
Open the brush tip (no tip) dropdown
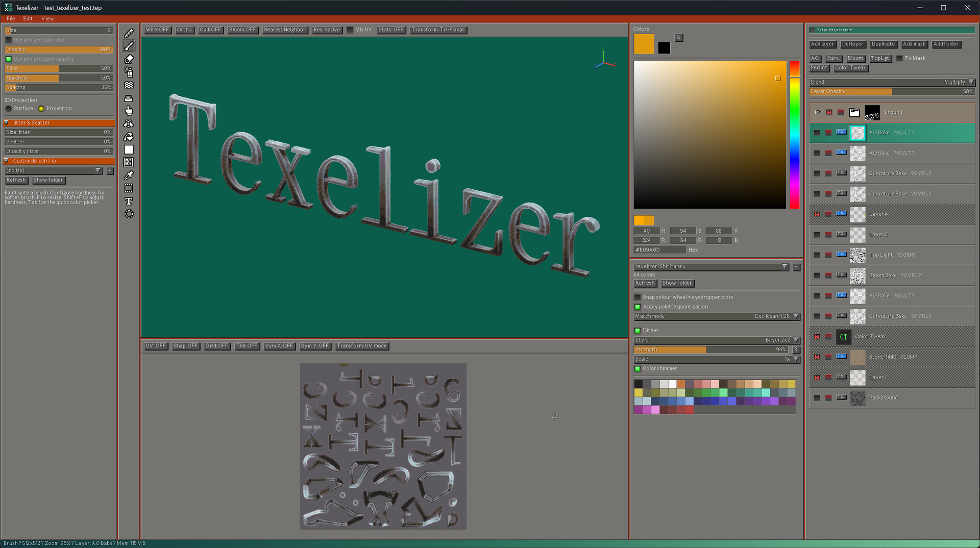pyautogui.click(x=54, y=170)
